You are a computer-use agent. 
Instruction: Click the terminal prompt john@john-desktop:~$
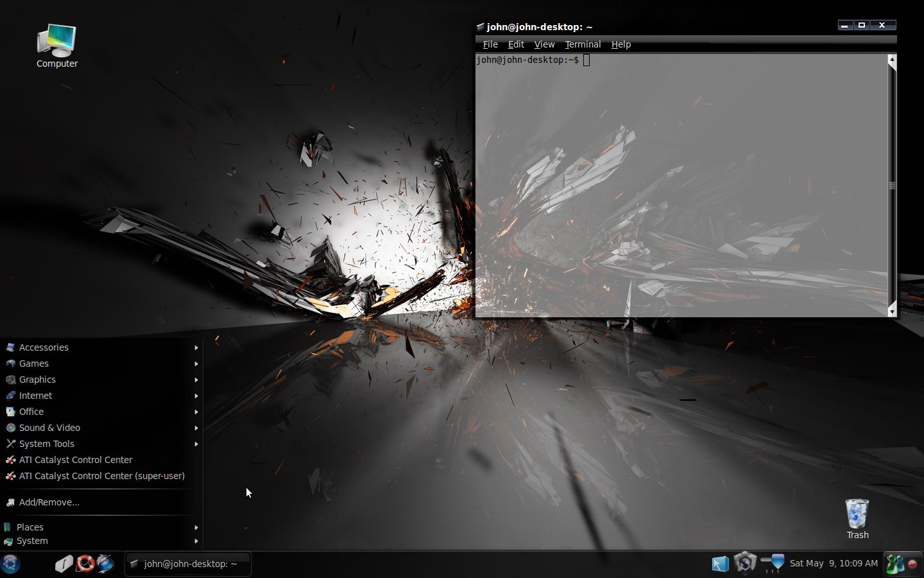[x=527, y=60]
